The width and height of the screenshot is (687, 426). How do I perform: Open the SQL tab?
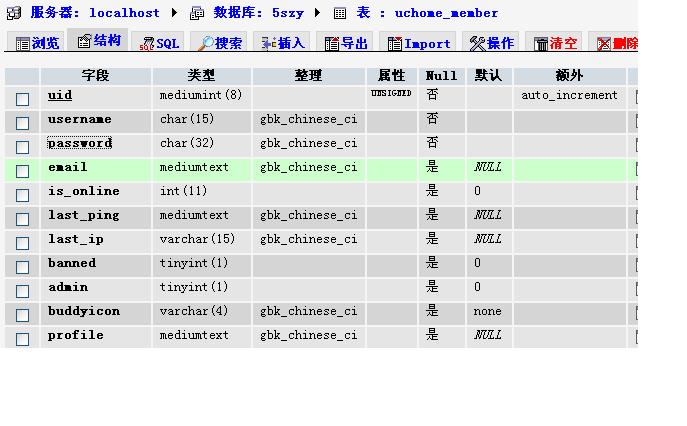click(x=159, y=43)
